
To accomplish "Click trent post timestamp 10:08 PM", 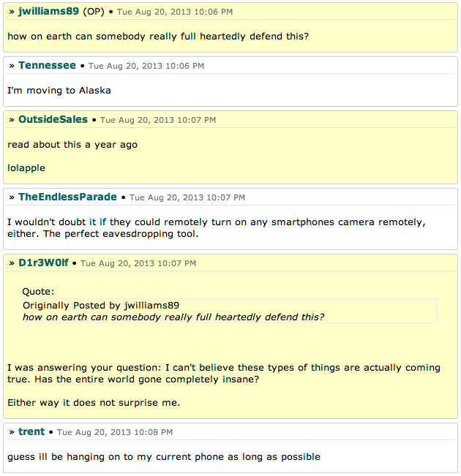I will point(115,432).
